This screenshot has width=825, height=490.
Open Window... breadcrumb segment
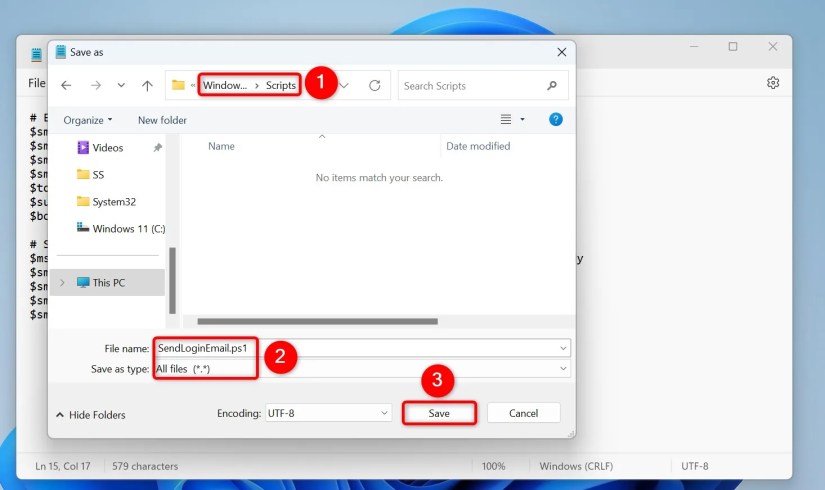click(x=225, y=85)
